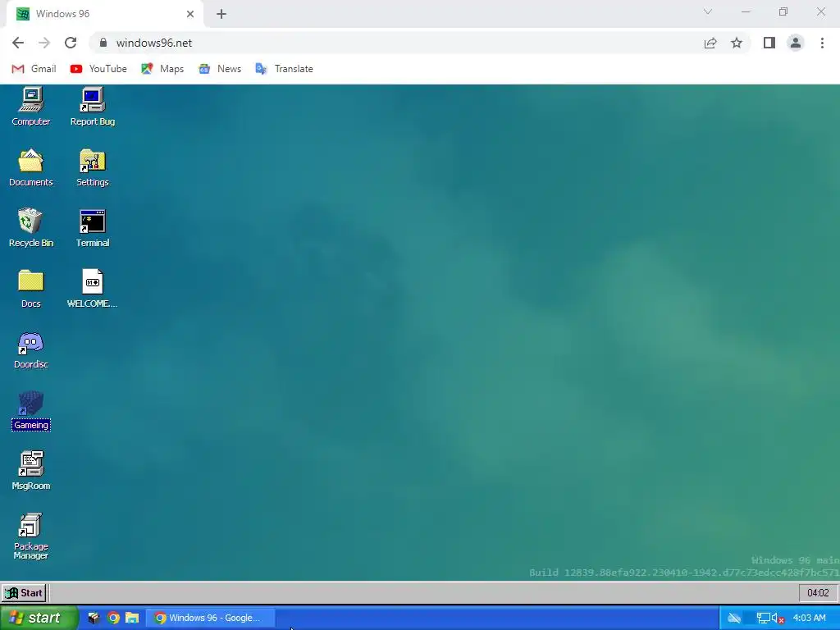This screenshot has height=630, width=840.
Task: Open the News bookmark
Action: [220, 69]
